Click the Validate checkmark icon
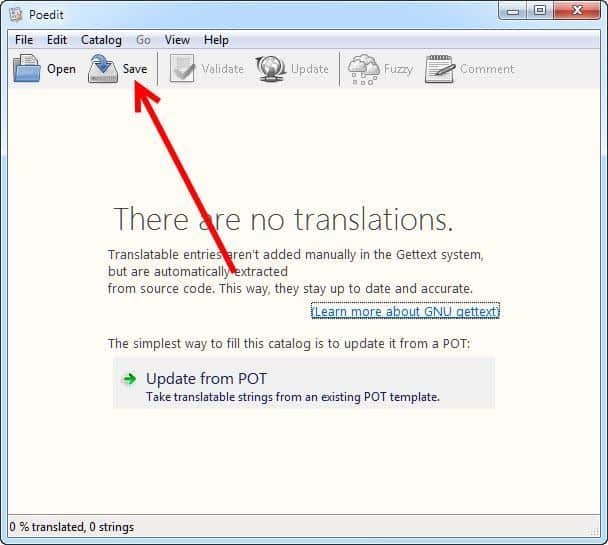The height and width of the screenshot is (545, 608). click(x=182, y=69)
